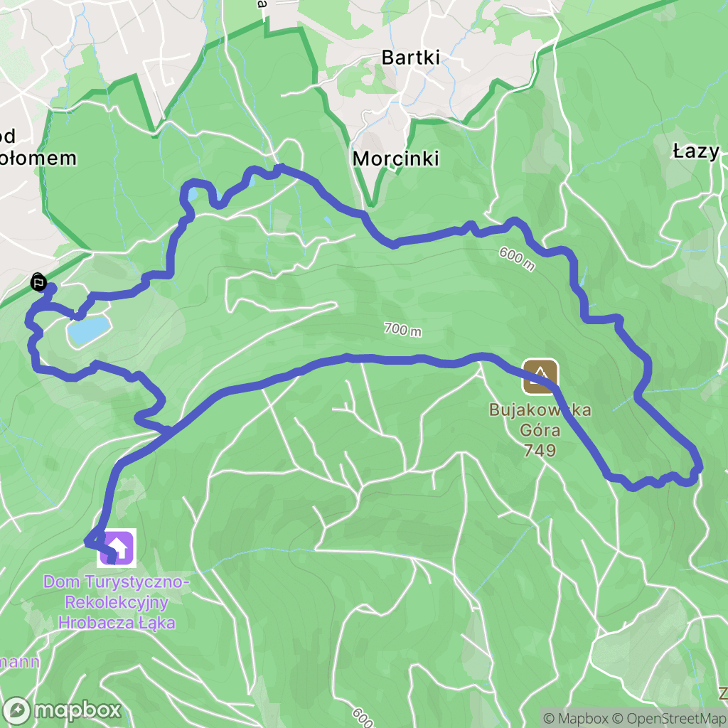Click the route start flag marker

[x=38, y=282]
